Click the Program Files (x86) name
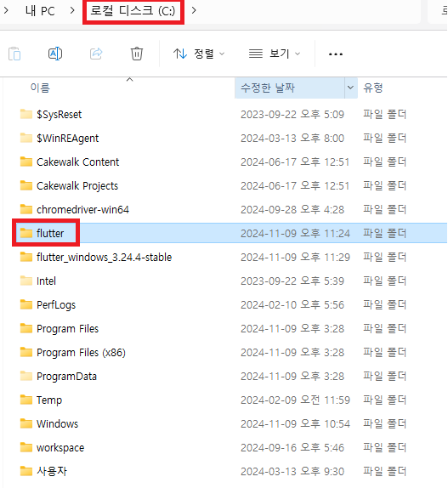The width and height of the screenshot is (448, 488). pyautogui.click(x=81, y=353)
